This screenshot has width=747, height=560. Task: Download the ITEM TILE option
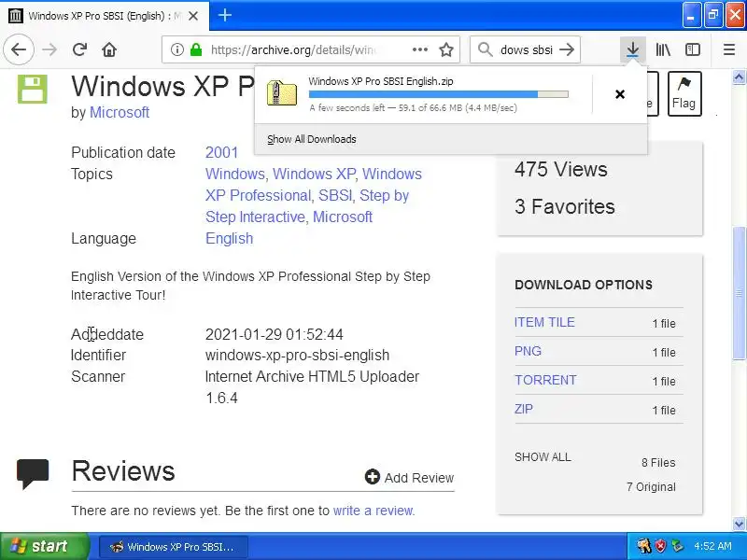544,322
